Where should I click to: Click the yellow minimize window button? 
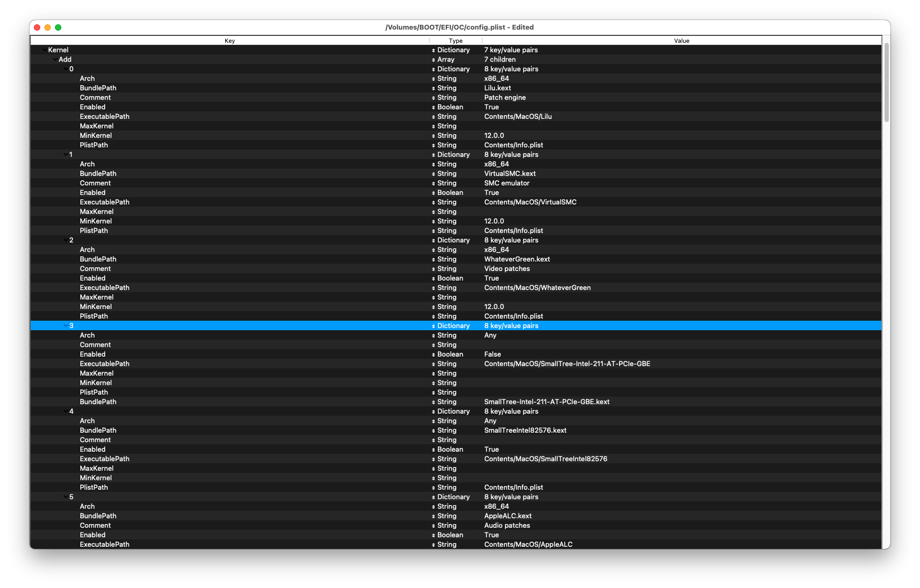[x=48, y=27]
